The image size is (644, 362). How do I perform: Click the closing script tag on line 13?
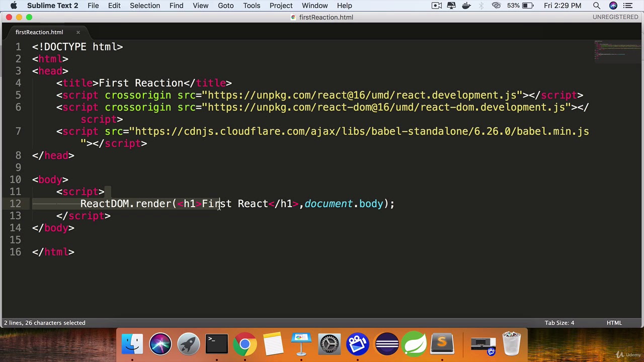[x=84, y=216]
